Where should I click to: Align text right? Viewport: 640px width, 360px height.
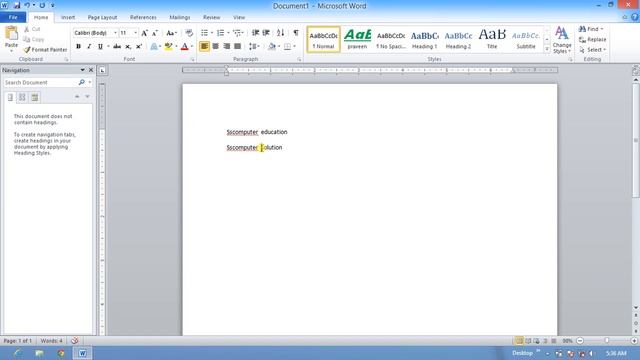pos(227,47)
